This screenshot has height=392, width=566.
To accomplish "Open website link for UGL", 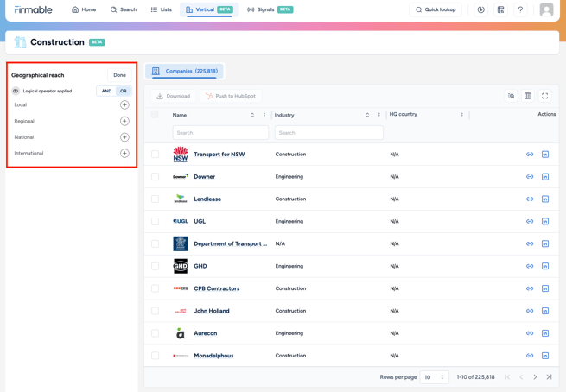I will tap(530, 221).
